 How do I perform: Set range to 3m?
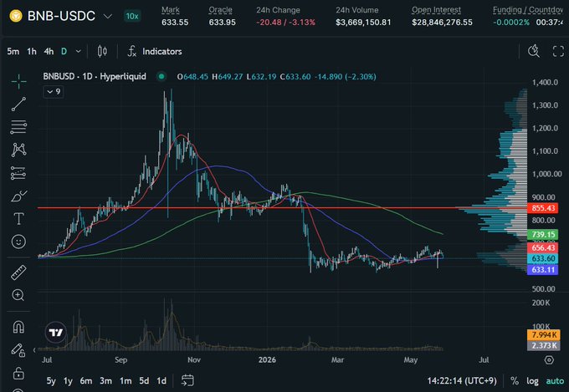[x=106, y=381]
